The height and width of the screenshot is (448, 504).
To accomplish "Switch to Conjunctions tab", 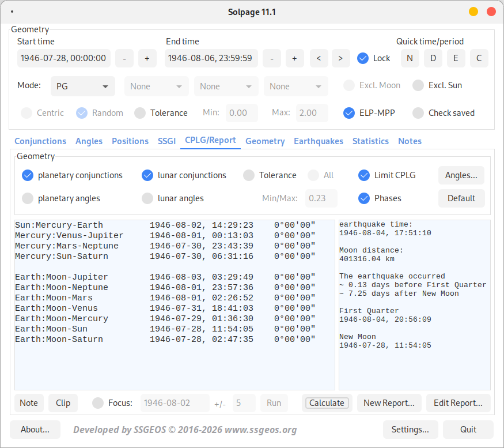I will pos(40,141).
